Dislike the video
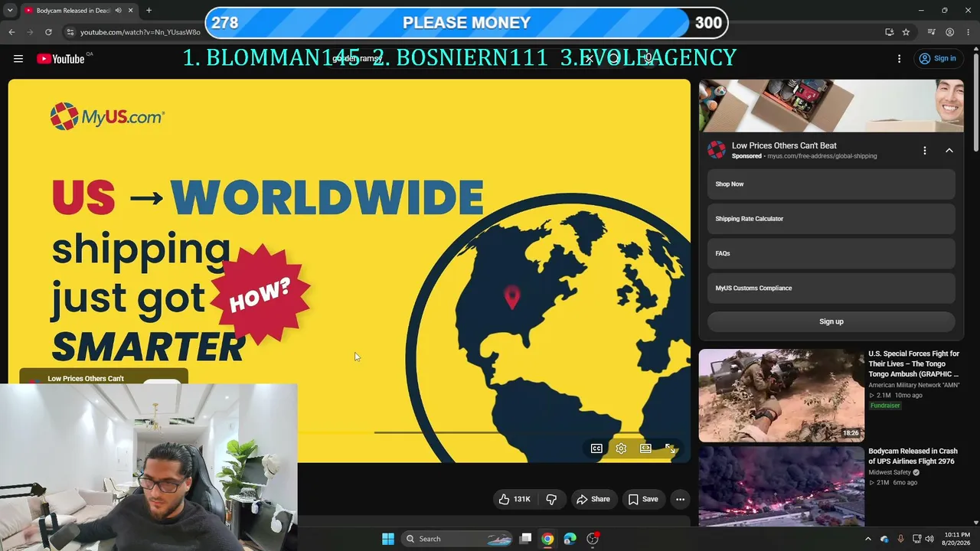 551,499
